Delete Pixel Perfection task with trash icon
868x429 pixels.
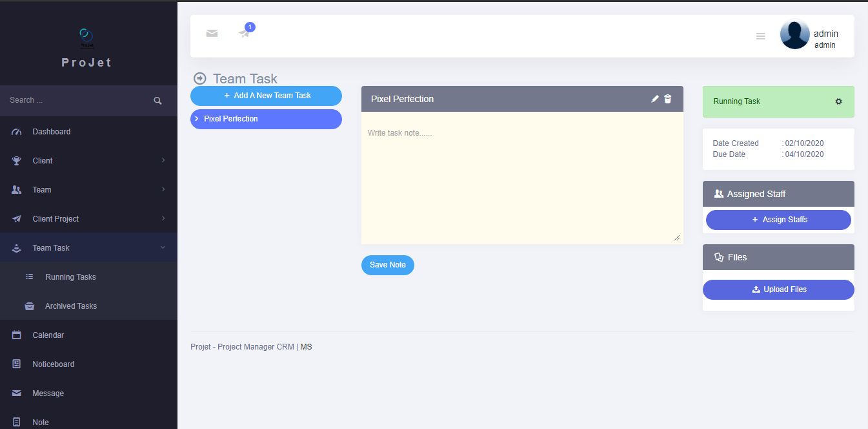click(x=668, y=99)
